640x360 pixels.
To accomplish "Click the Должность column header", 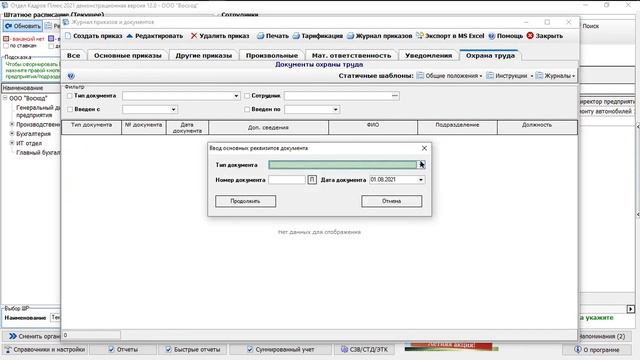I will [x=537, y=127].
